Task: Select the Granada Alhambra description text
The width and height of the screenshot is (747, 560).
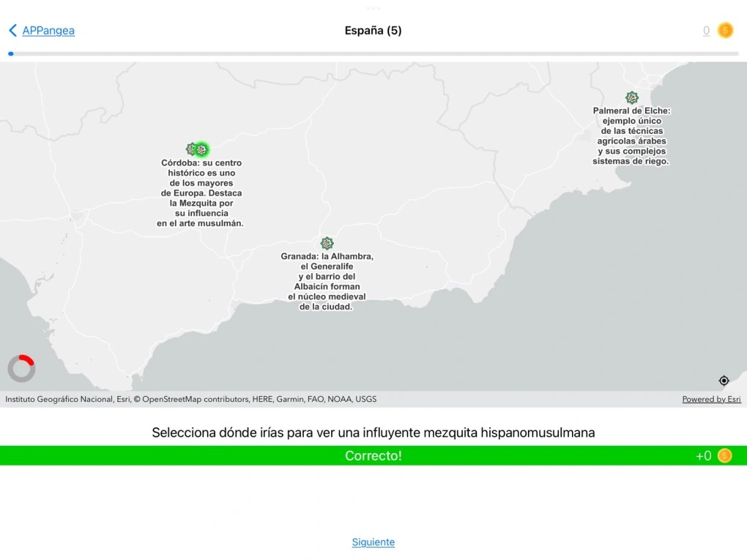Action: [x=327, y=282]
